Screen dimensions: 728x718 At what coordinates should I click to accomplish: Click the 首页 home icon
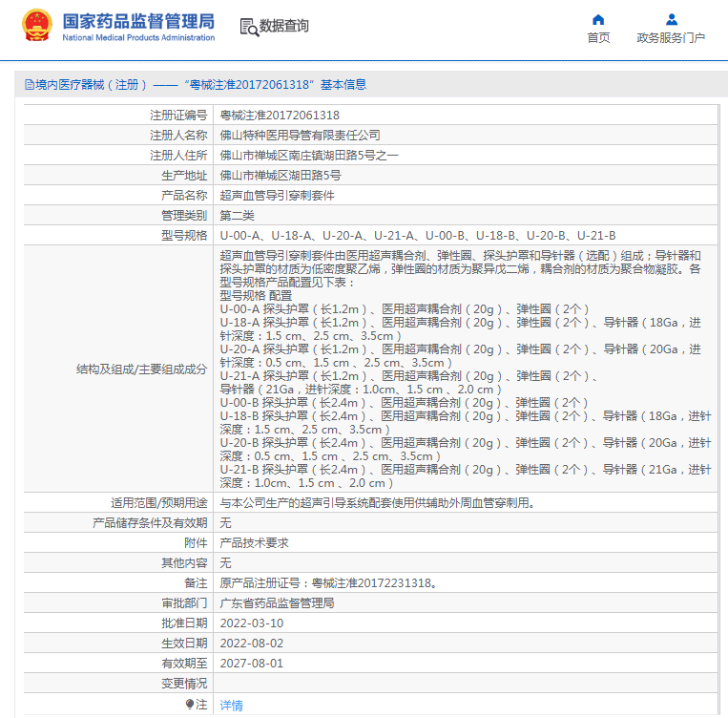[x=598, y=19]
